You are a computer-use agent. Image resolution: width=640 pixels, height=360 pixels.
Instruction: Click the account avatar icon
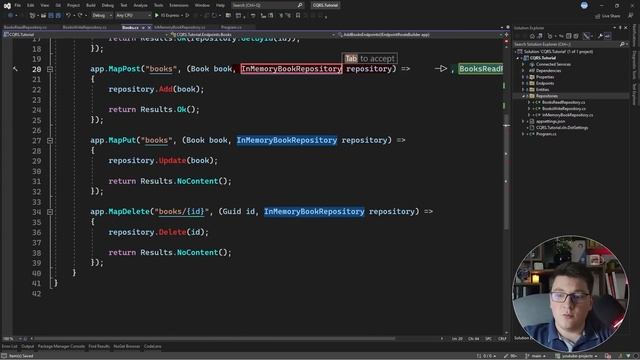584,5
